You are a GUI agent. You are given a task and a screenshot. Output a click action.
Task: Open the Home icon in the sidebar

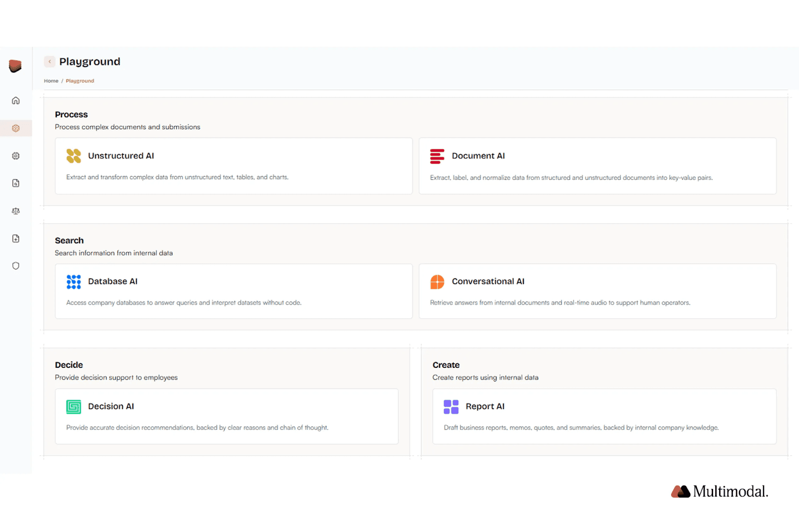point(16,101)
